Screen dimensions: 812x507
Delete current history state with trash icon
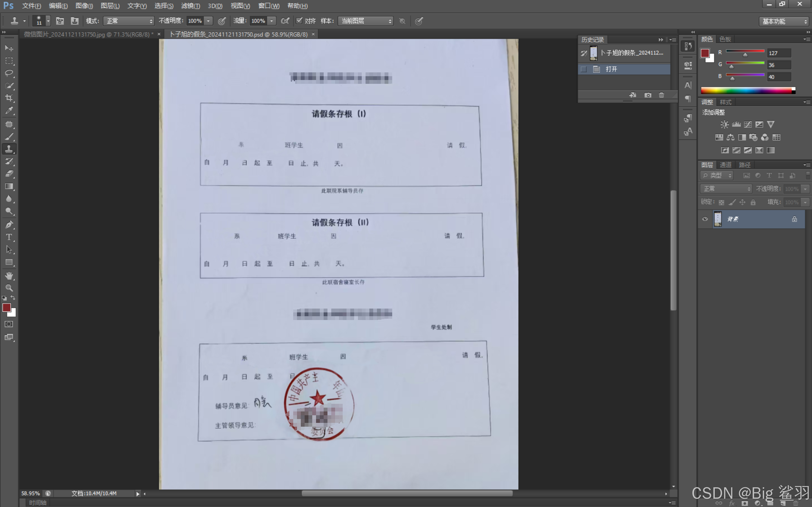[x=661, y=95]
